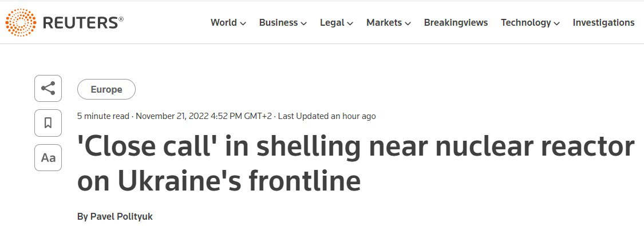Open the share article icon
The height and width of the screenshot is (226, 644).
tap(48, 88)
